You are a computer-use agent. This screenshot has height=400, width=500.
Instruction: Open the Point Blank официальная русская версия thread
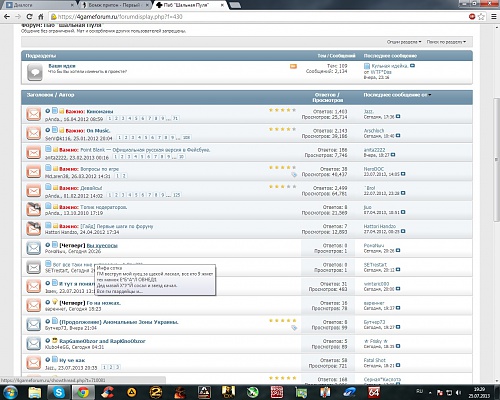pyautogui.click(x=145, y=150)
